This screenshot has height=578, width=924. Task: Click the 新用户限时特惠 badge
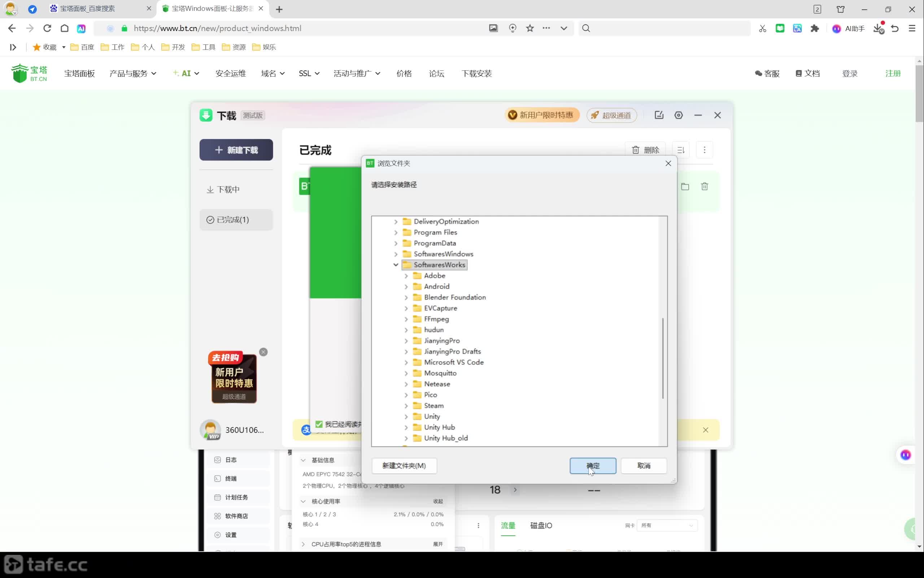pyautogui.click(x=542, y=115)
